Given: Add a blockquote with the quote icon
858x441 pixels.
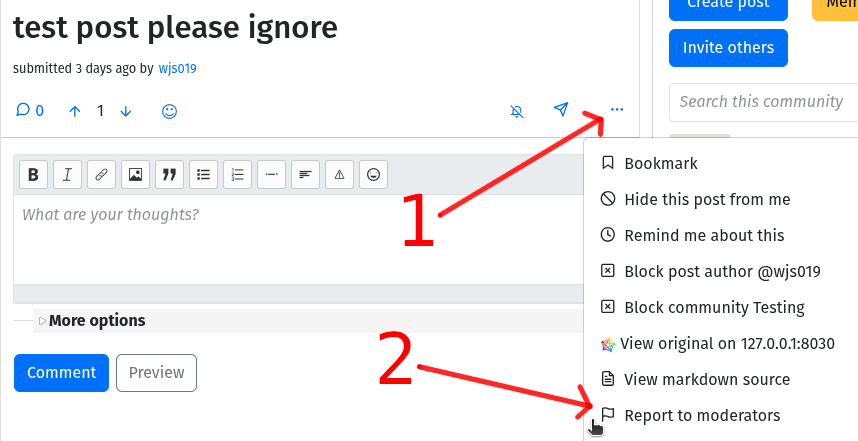Looking at the screenshot, I should (x=169, y=175).
